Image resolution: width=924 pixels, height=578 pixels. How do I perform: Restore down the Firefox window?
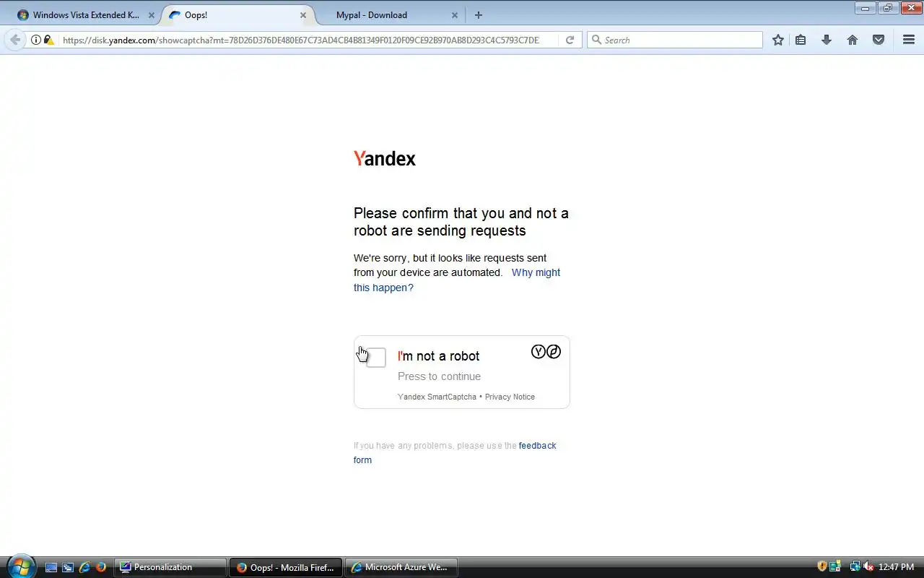[887, 8]
